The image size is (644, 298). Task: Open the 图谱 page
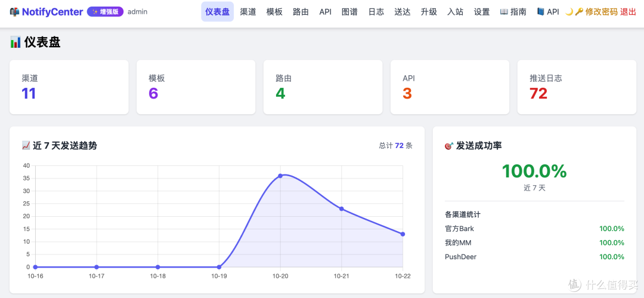pos(349,12)
